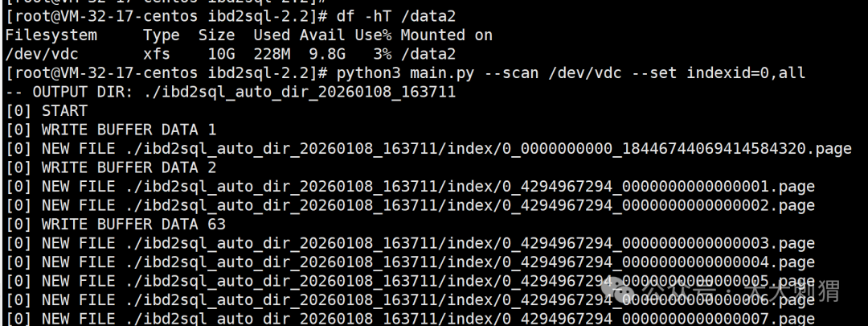Click the "3%" usage value
The width and height of the screenshot is (868, 326).
point(382,55)
